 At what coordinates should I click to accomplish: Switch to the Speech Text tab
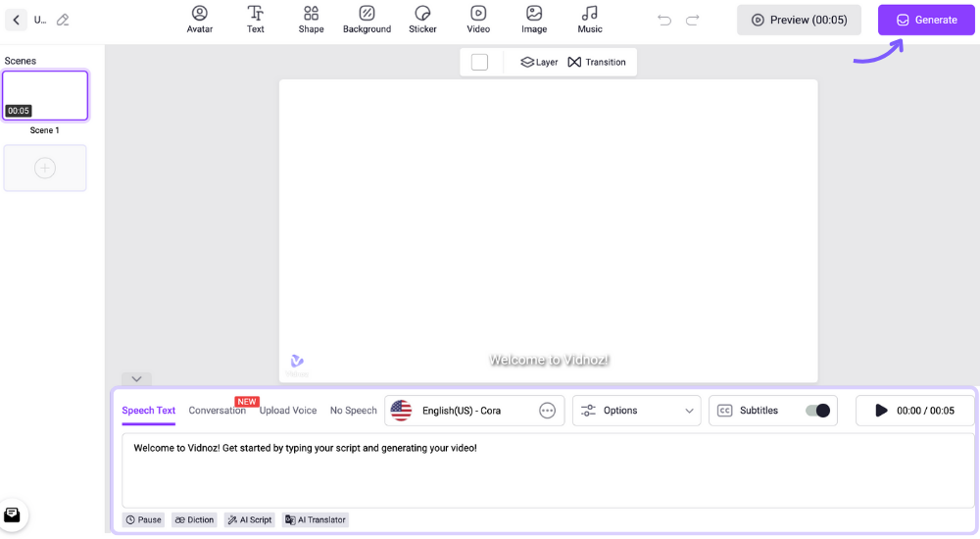point(148,411)
